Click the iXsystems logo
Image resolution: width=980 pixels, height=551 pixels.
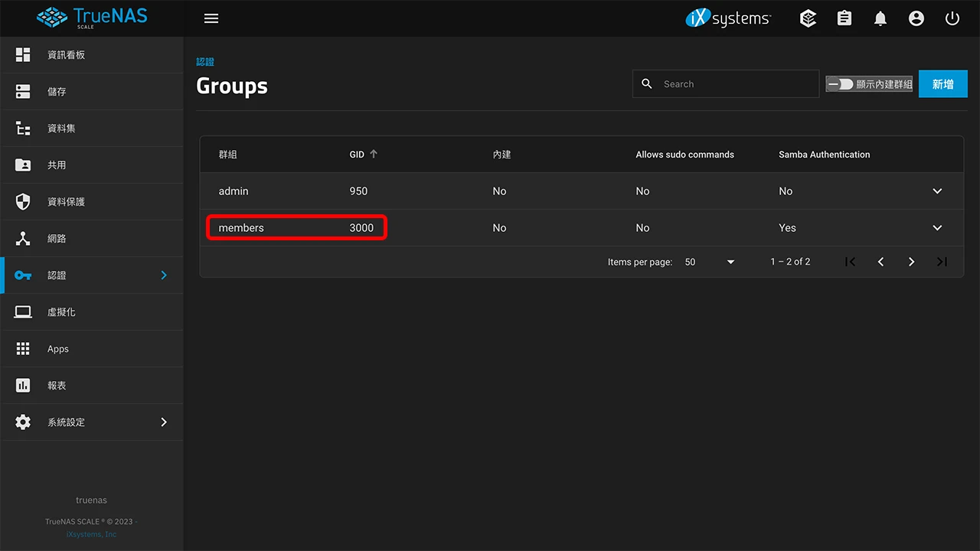728,18
